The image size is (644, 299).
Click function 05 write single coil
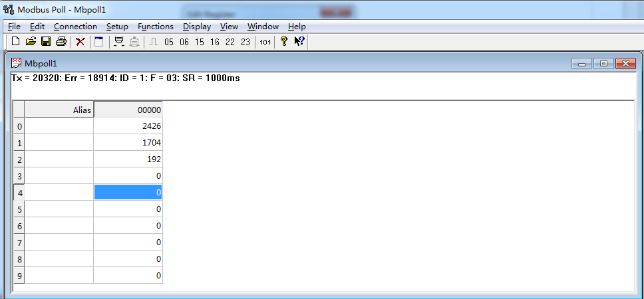point(169,42)
